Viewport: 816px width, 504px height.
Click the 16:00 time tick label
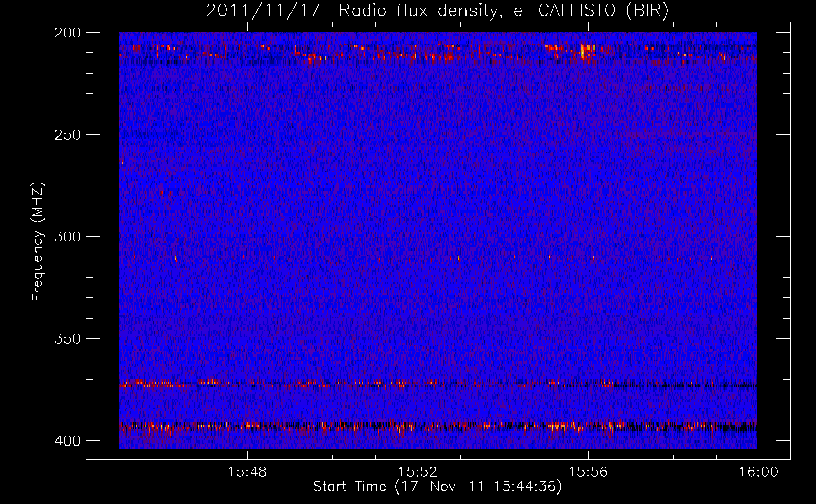point(759,472)
